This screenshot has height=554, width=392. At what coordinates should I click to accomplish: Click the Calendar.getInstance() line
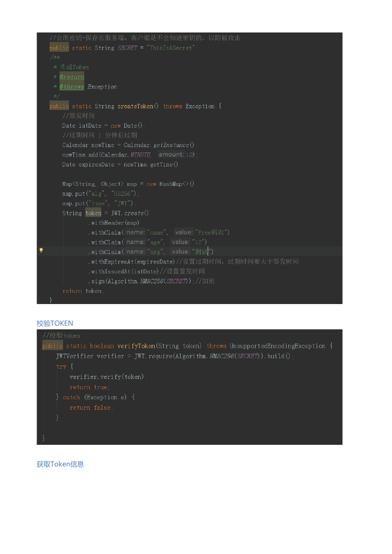click(130, 145)
